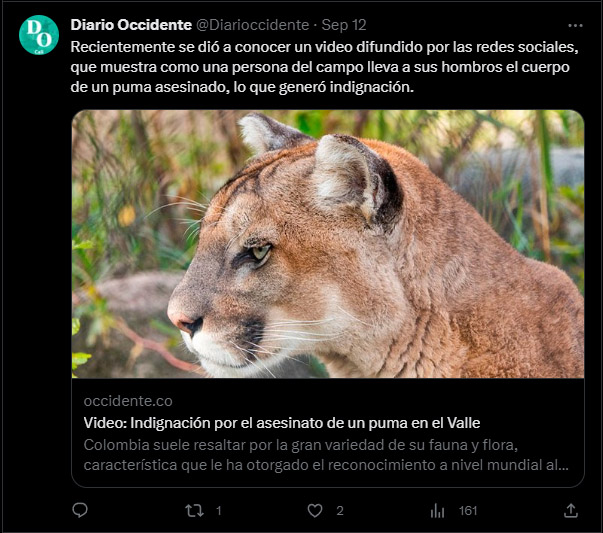This screenshot has height=533, width=603.
Task: Retweet the post with the arrows icon
Action: point(194,511)
